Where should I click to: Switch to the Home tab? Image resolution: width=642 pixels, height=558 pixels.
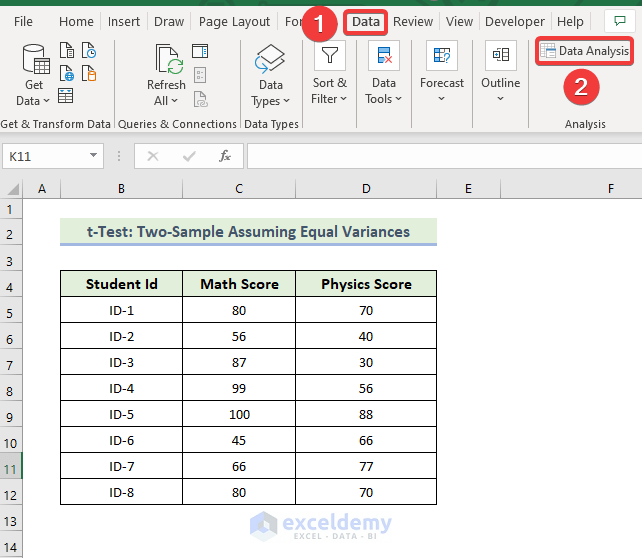pos(76,22)
